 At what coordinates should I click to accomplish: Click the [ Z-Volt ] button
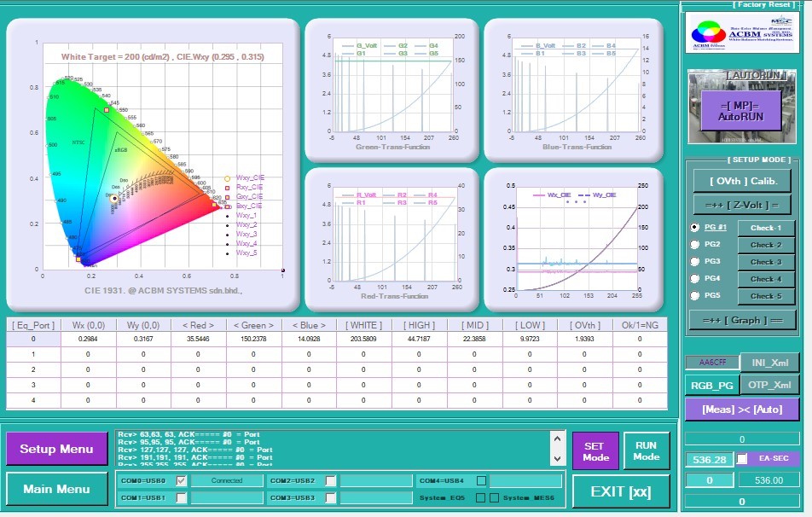[743, 205]
